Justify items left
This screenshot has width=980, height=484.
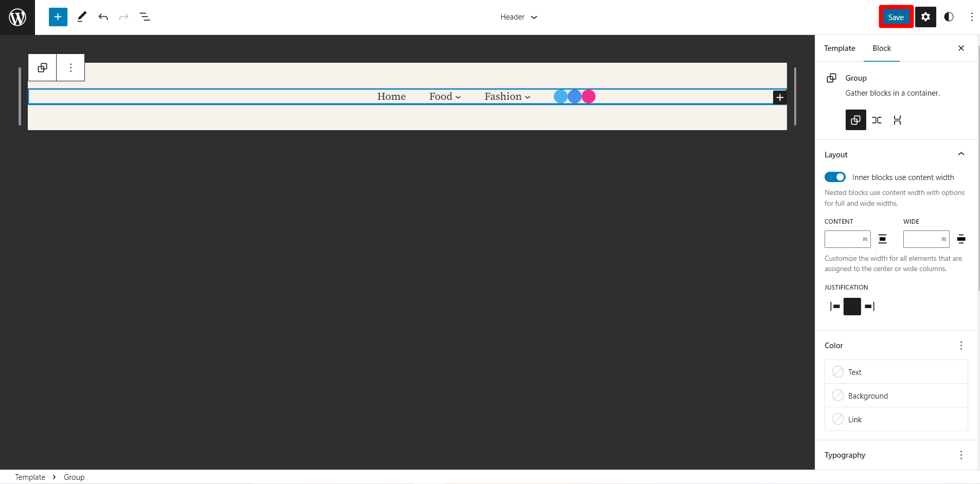[835, 307]
